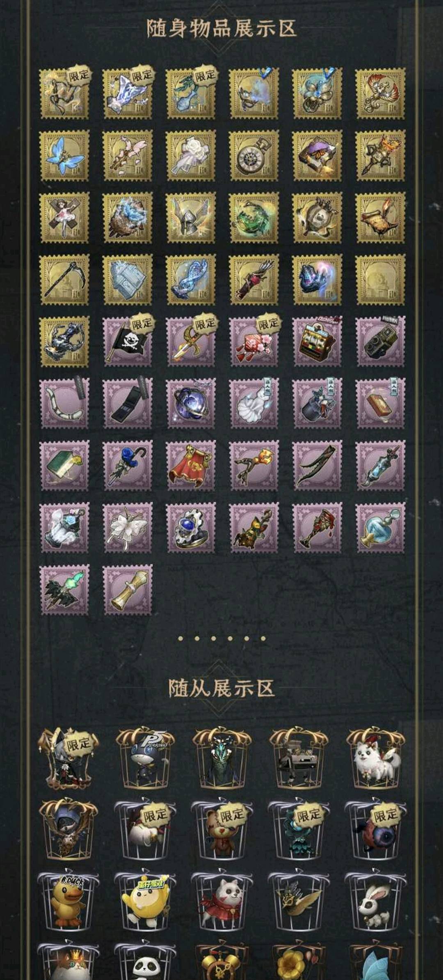Select the Persona 5 Morgana pet
The image size is (443, 980).
145,760
